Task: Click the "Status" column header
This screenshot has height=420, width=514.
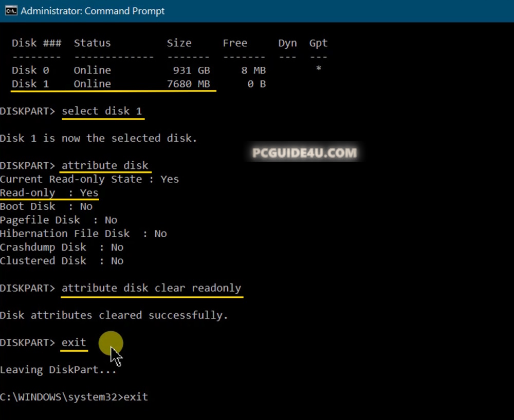Action: (x=92, y=43)
